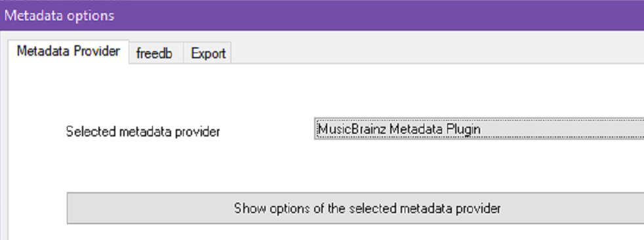The width and height of the screenshot is (644, 240).
Task: Choose the freedb settings tab
Action: tap(155, 53)
